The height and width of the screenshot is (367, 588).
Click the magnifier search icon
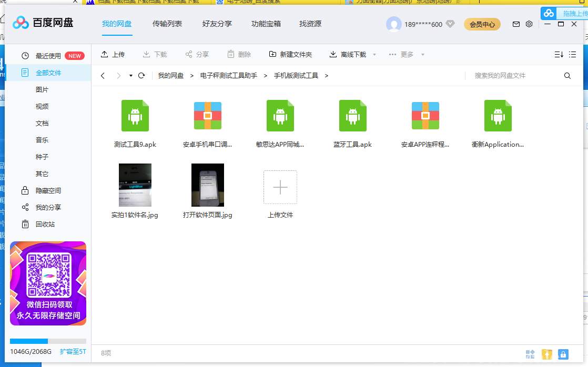(x=567, y=76)
